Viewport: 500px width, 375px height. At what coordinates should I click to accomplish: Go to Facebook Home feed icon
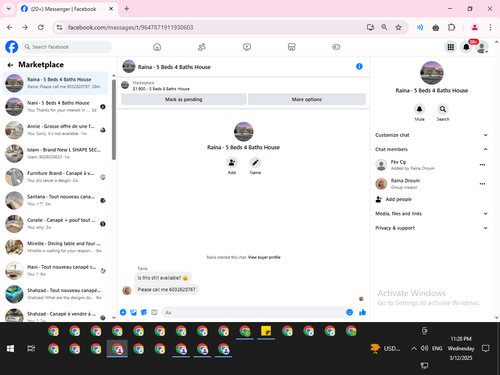[157, 47]
